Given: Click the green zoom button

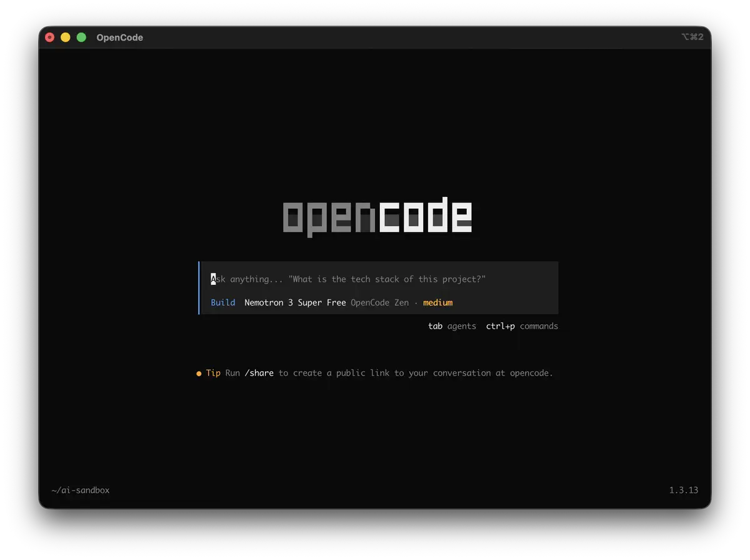Looking at the screenshot, I should [81, 37].
